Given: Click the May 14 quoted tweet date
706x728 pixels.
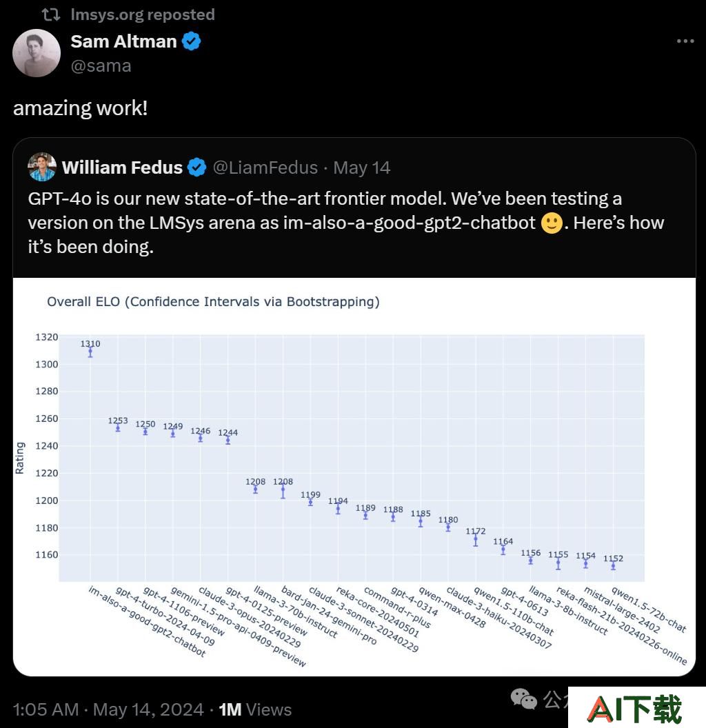Looking at the screenshot, I should 361,168.
